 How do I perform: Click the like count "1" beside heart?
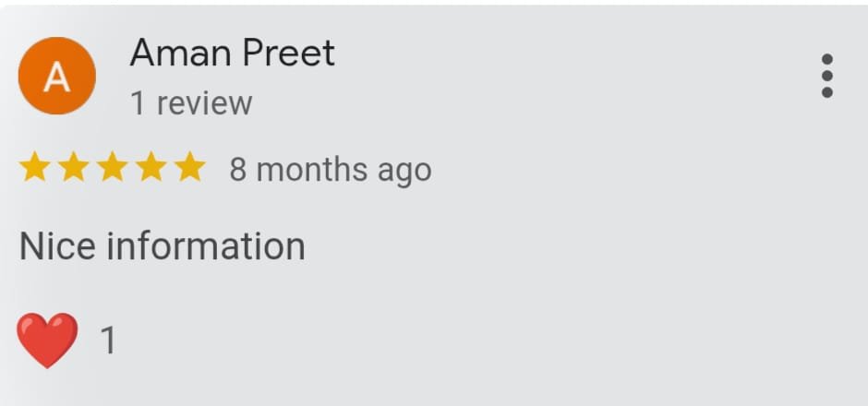[x=108, y=341]
